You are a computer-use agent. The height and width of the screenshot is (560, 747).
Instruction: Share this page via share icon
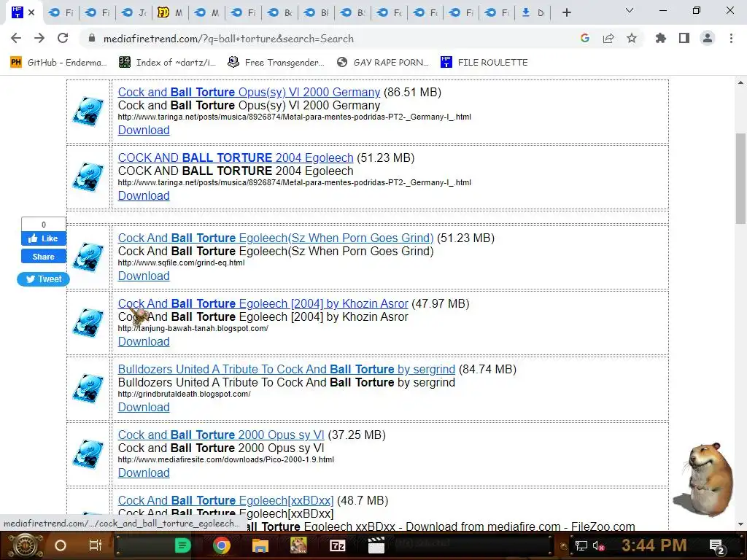click(x=608, y=39)
